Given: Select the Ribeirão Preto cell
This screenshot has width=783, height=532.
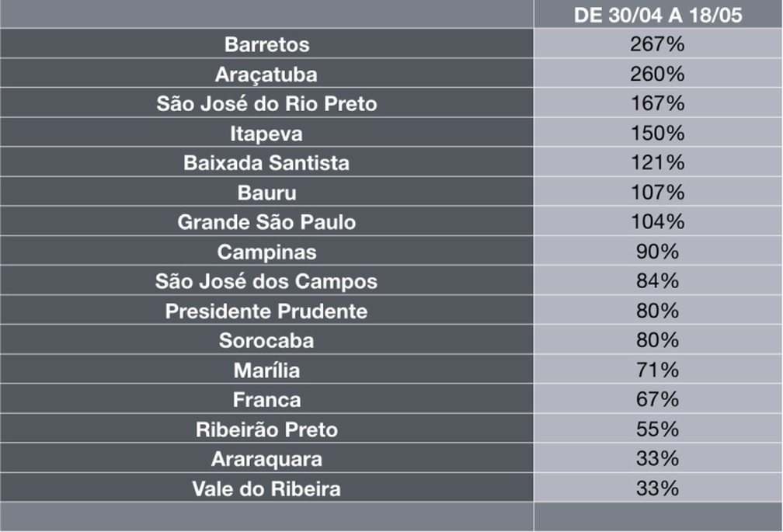Looking at the screenshot, I should 266,429.
